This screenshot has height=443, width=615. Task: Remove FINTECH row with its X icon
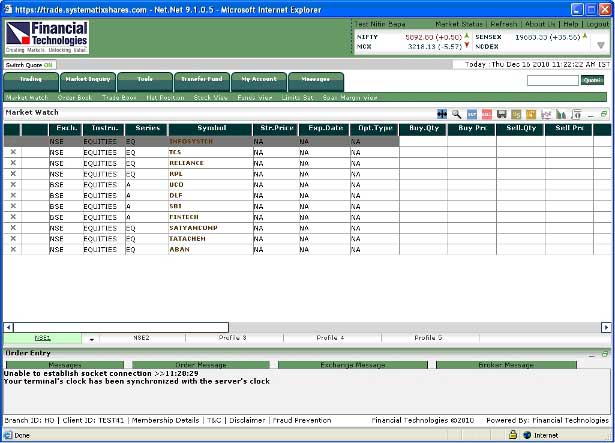(x=13, y=217)
